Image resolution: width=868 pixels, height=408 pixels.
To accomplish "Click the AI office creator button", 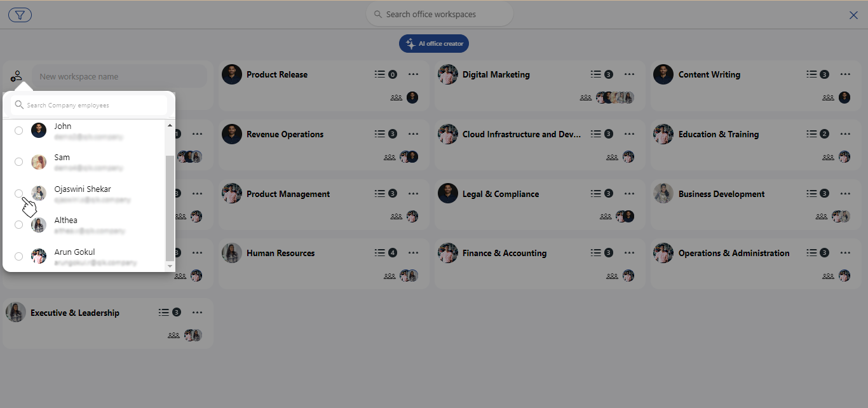I will [434, 44].
